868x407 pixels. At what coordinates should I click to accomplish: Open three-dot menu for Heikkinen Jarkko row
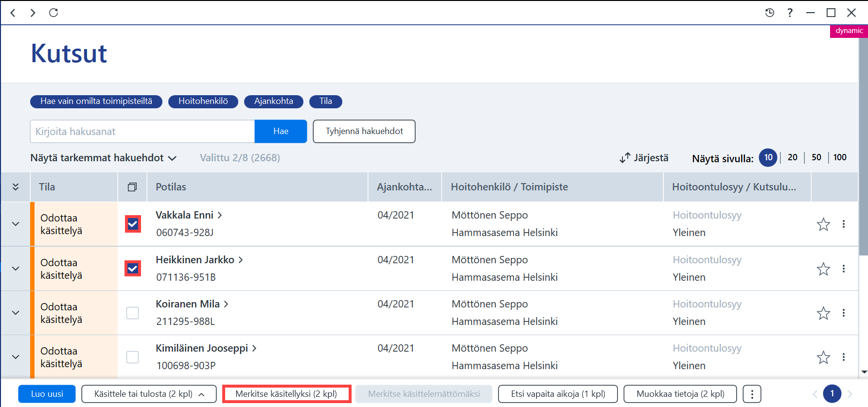pyautogui.click(x=844, y=269)
